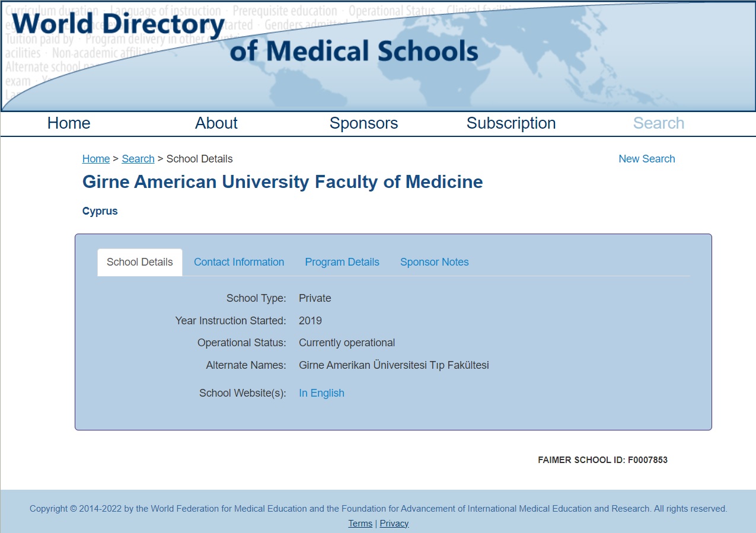Click the World Directory of Medical Schools banner
The height and width of the screenshot is (533, 756).
[x=378, y=56]
